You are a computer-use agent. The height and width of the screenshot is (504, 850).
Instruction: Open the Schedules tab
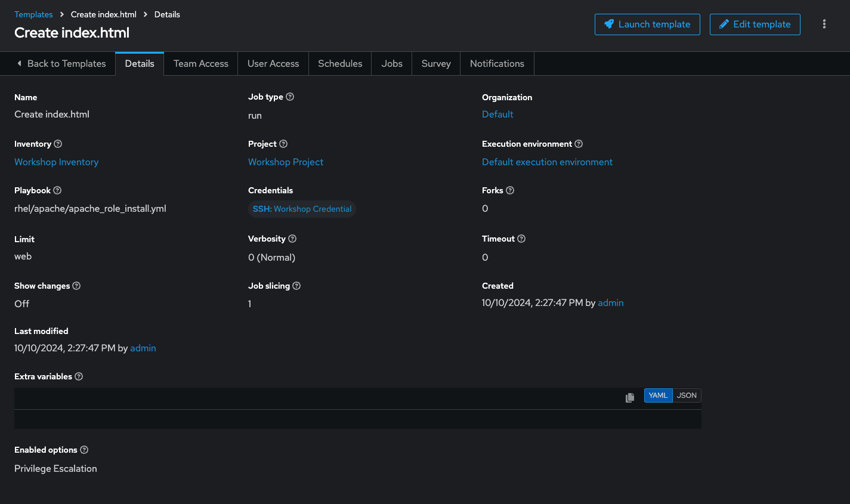pos(340,64)
